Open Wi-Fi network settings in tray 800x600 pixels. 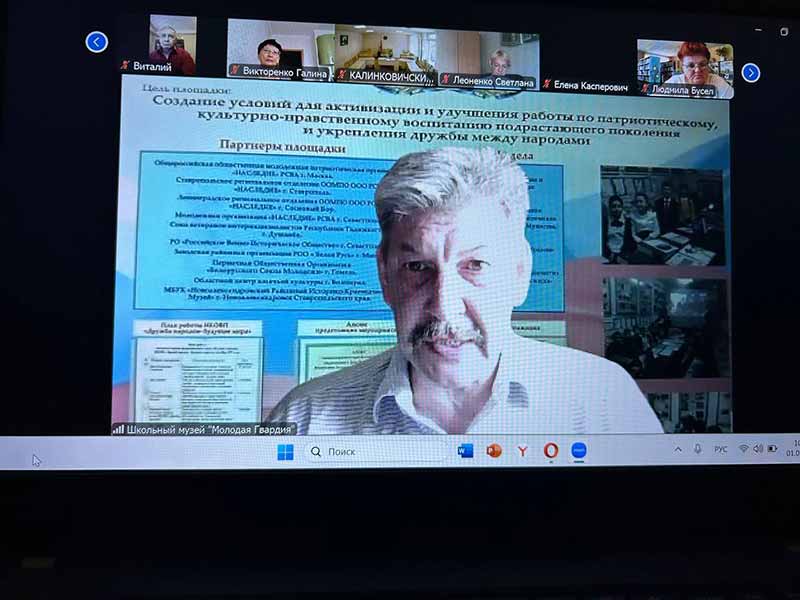tap(744, 448)
